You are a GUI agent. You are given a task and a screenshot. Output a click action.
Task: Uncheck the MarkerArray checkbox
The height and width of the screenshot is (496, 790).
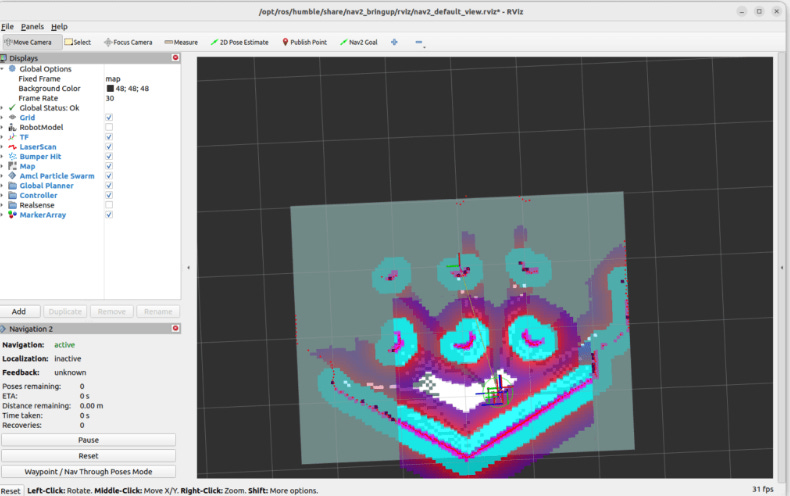(109, 215)
